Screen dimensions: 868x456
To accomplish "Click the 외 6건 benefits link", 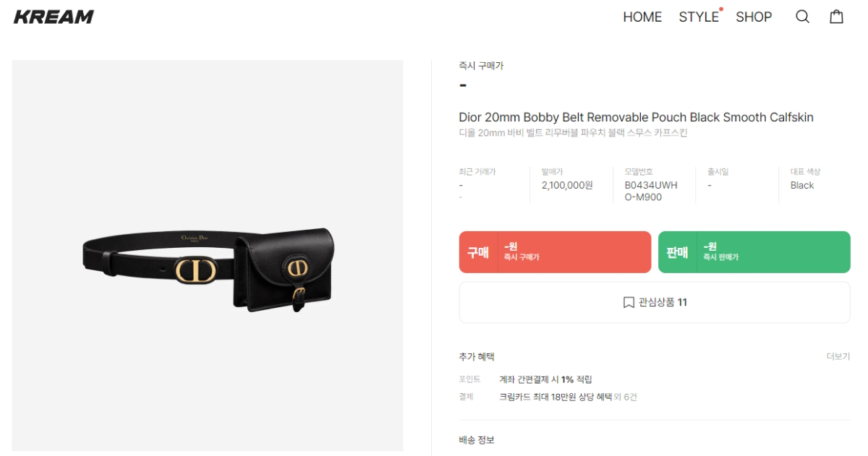I will tap(626, 397).
